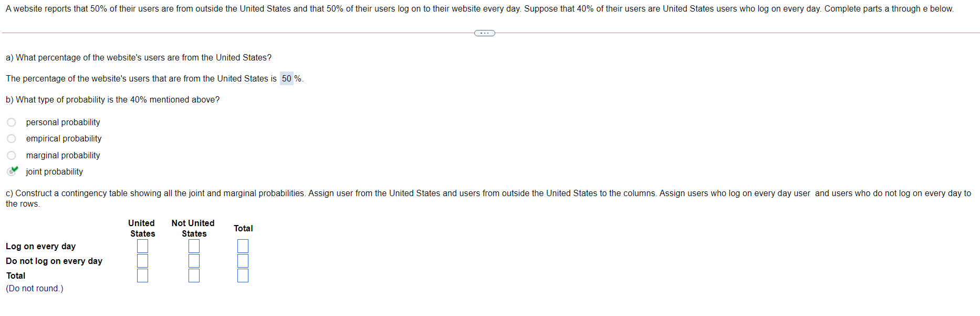980x316 pixels.
Task: Click the highlighted 50 % answer field
Action: point(287,78)
